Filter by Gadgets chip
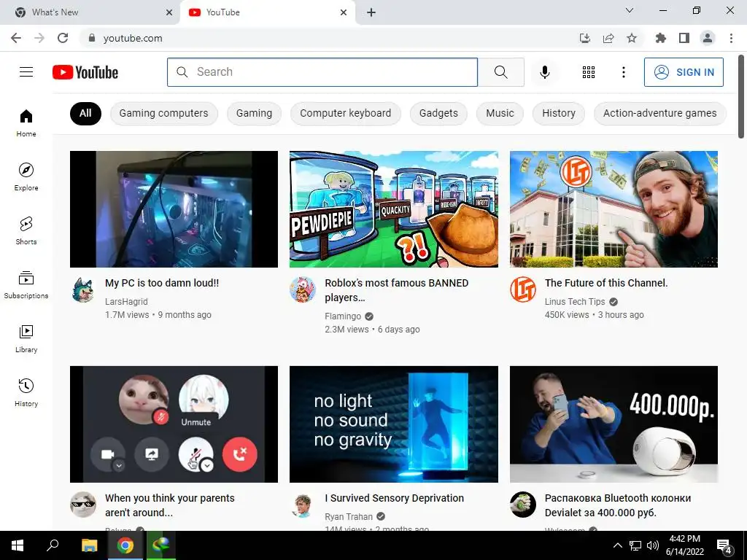 tap(438, 113)
